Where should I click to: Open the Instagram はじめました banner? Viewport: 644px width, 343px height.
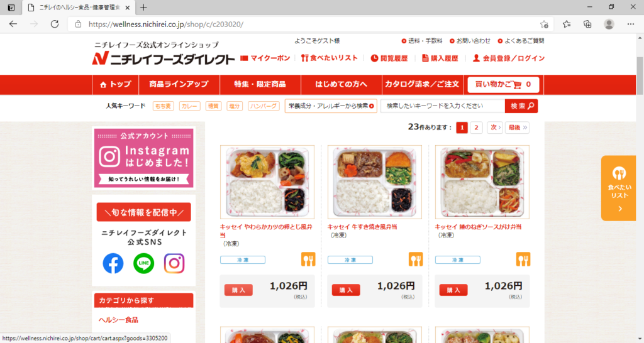pyautogui.click(x=144, y=158)
